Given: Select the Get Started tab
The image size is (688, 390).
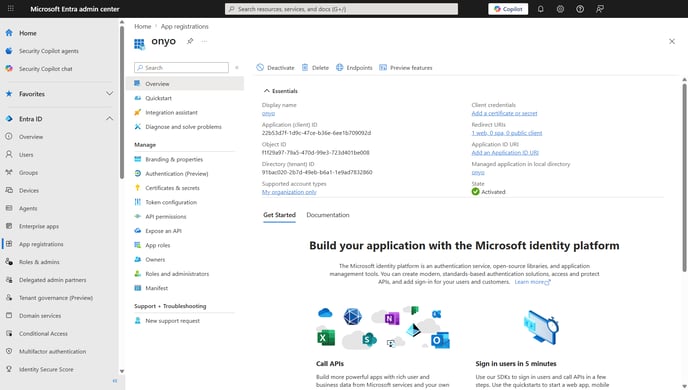Looking at the screenshot, I should point(279,215).
